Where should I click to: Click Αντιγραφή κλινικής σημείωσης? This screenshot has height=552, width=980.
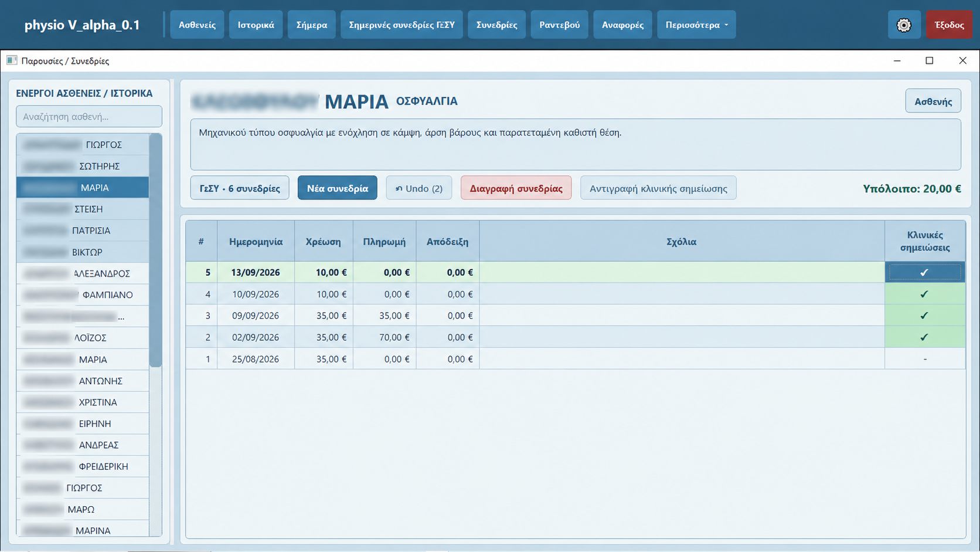pyautogui.click(x=658, y=188)
